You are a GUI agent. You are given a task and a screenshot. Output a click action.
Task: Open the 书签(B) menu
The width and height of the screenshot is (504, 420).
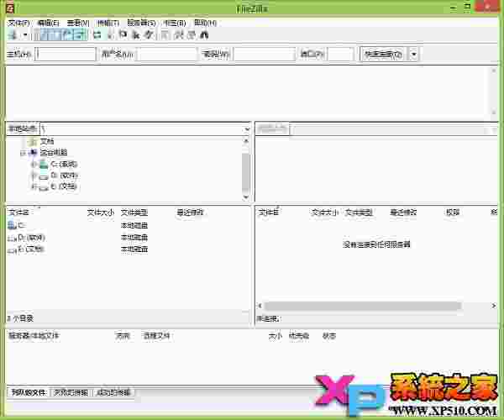[175, 23]
